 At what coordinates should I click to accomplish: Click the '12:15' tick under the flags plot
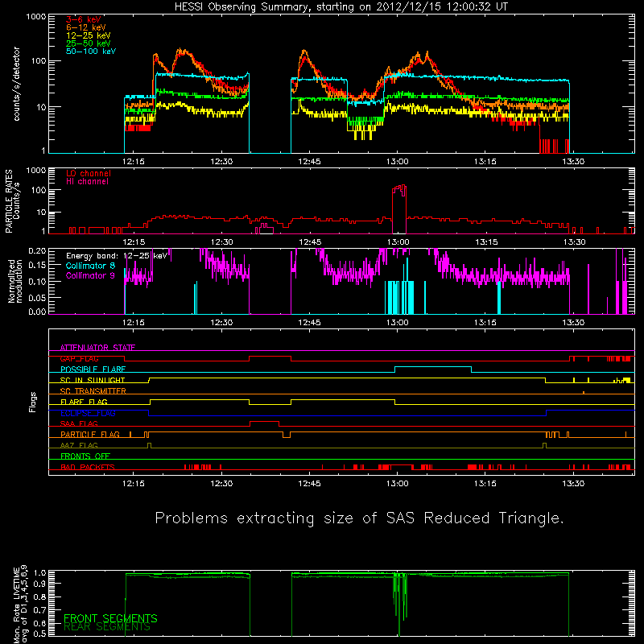pyautogui.click(x=134, y=484)
